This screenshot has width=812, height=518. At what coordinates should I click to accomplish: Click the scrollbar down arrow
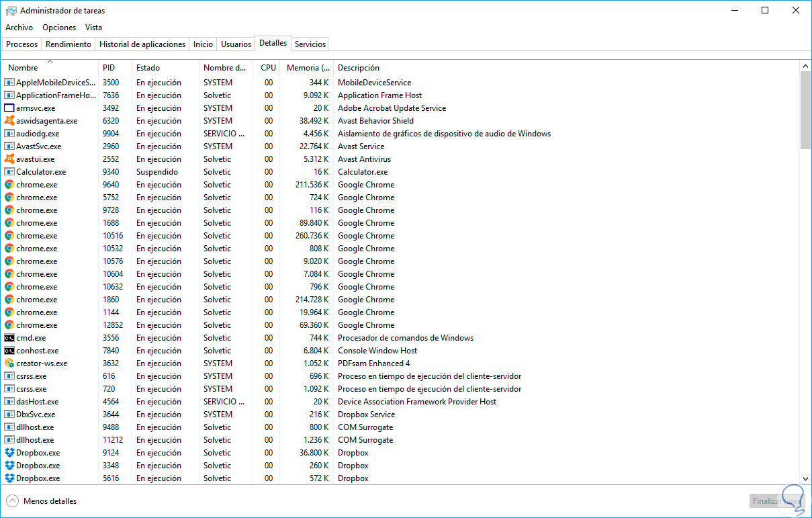pyautogui.click(x=806, y=478)
